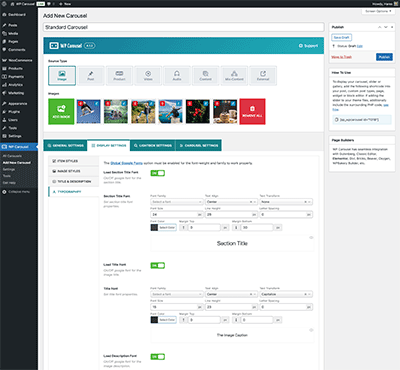
Task: Select the External source type
Action: pos(263,76)
